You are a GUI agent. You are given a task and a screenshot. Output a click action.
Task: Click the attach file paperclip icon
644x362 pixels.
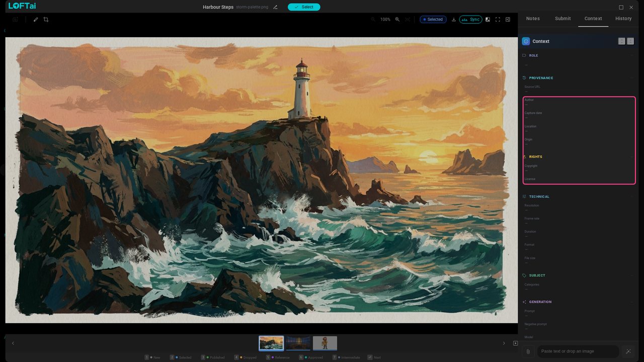point(528,351)
